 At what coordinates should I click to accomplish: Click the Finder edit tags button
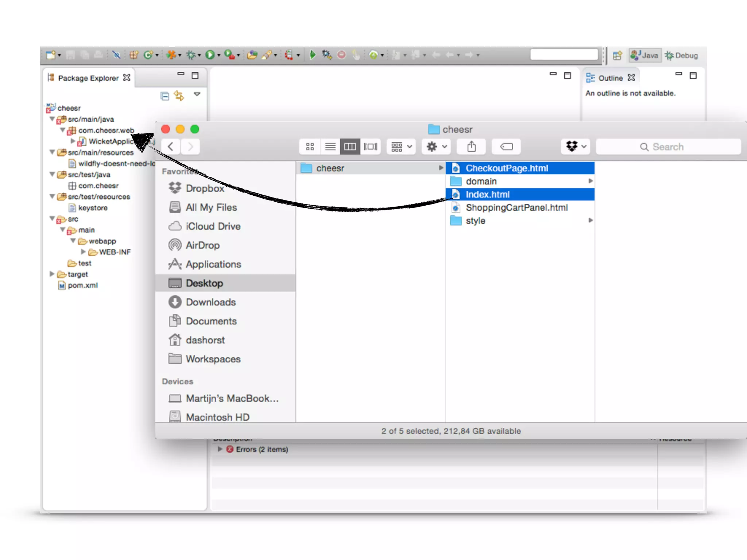click(x=506, y=147)
